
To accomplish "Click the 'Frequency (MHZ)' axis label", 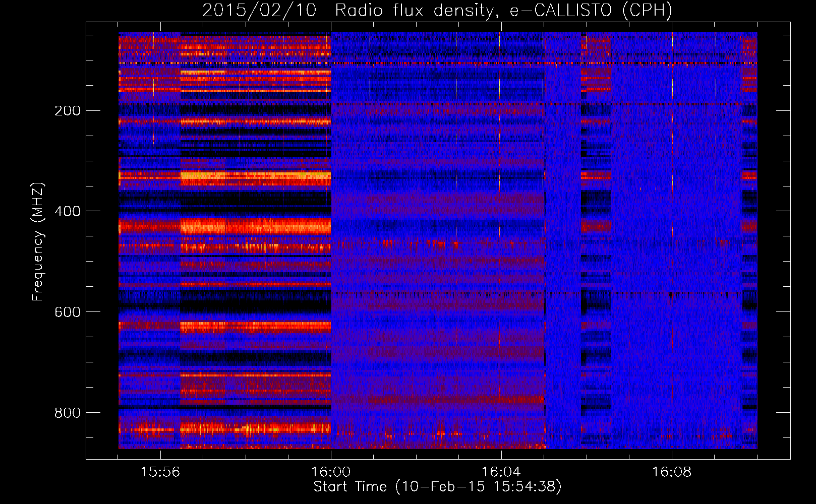I will 38,241.
